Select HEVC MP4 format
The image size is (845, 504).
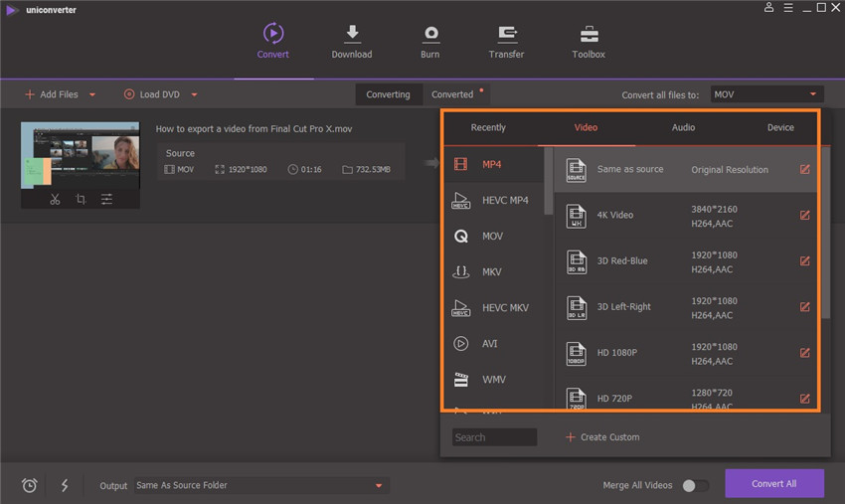[493, 200]
